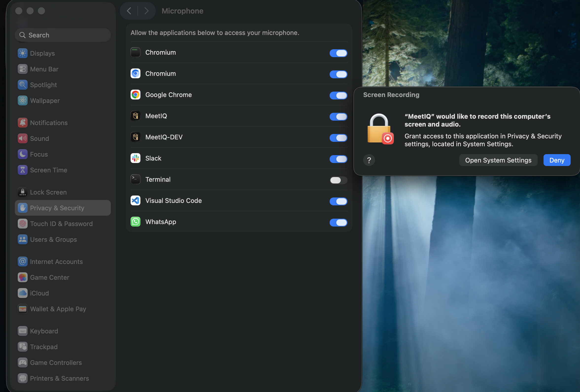Open Wallet & Apple Pay icon

(x=22, y=309)
